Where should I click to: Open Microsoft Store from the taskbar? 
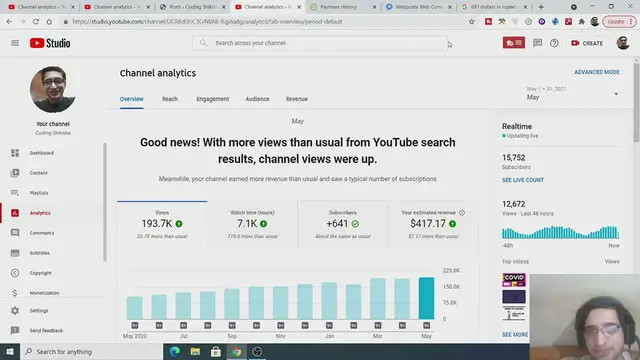click(x=216, y=351)
